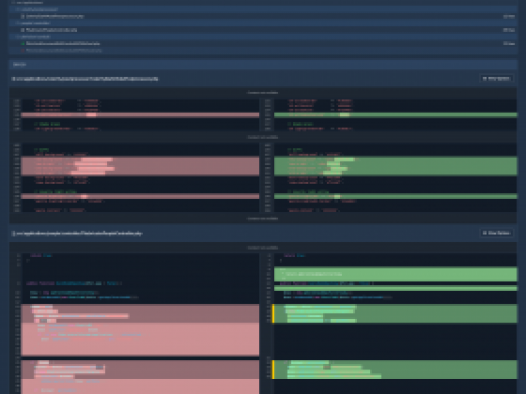Open the file with the red removed icon
526x394 pixels.
coord(64,50)
